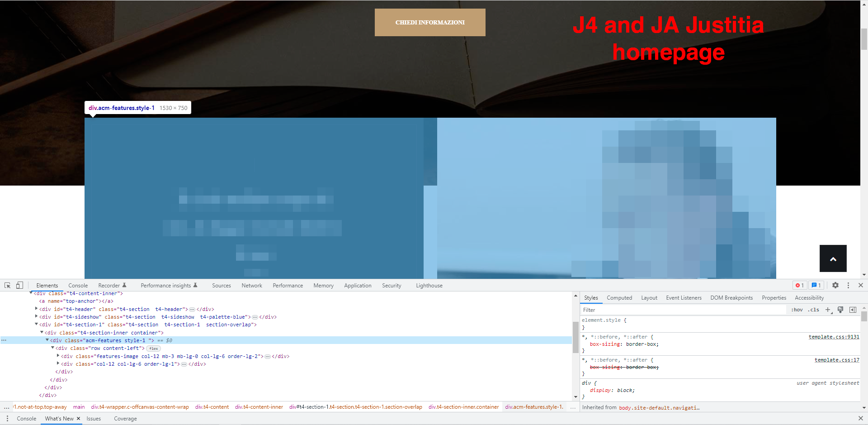
Task: Open the Event Listeners tab
Action: (684, 298)
